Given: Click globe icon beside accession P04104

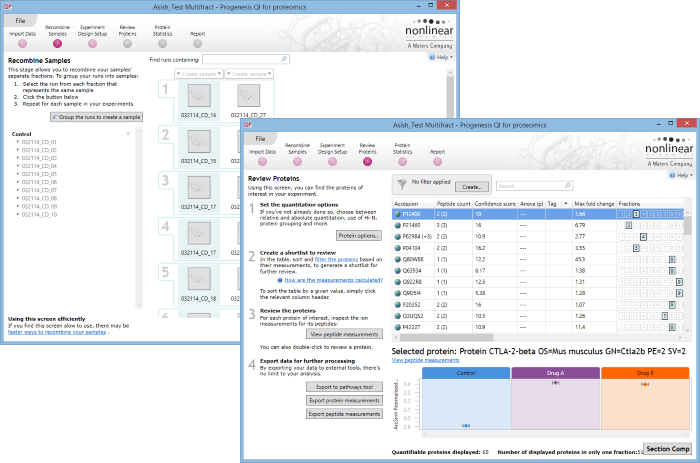Looking at the screenshot, I should point(397,248).
